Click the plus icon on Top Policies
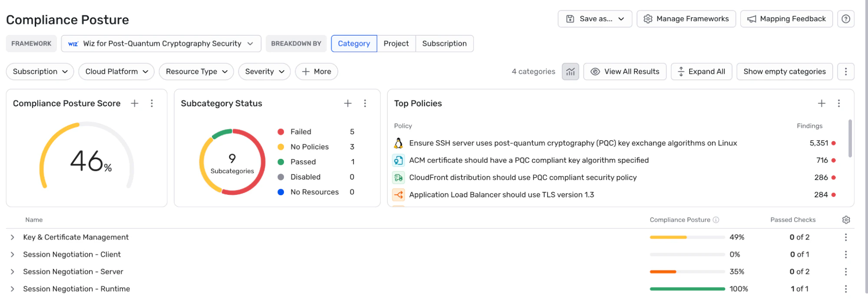The width and height of the screenshot is (868, 302). [x=821, y=103]
